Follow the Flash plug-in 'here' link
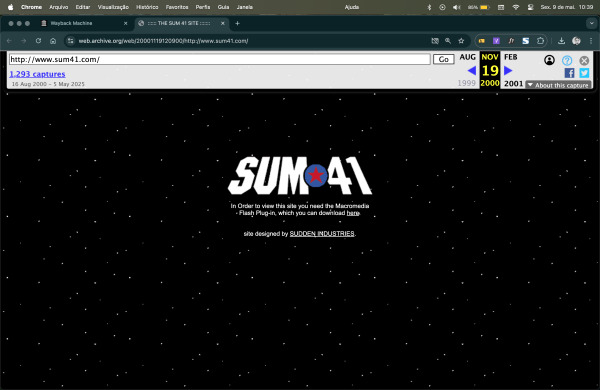The width and height of the screenshot is (600, 390). point(353,213)
